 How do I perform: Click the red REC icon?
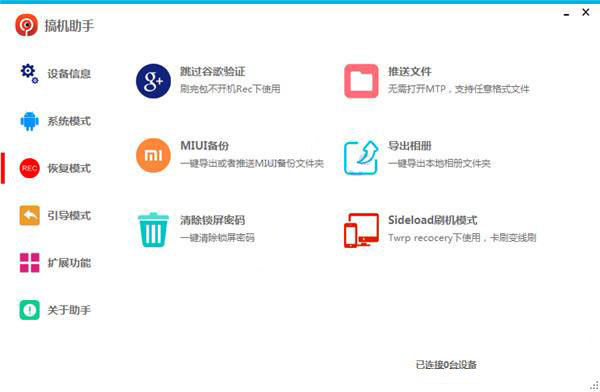click(x=29, y=168)
